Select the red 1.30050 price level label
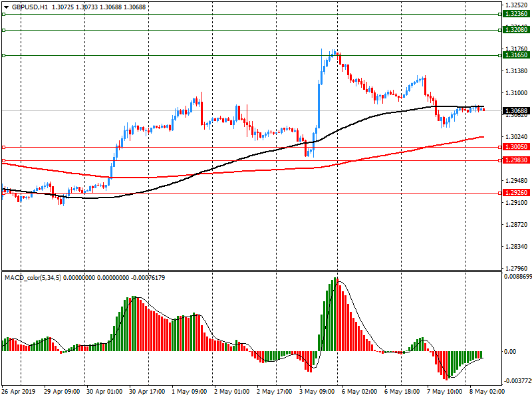 click(x=516, y=147)
